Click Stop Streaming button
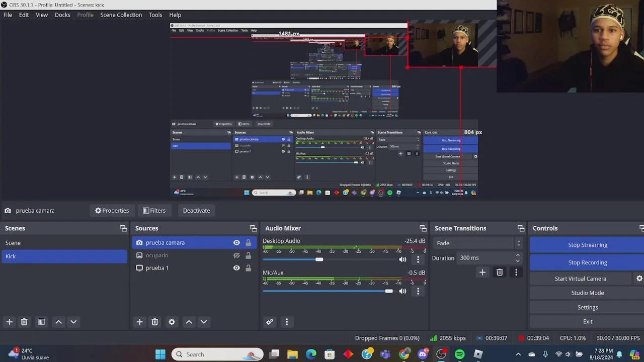The image size is (644, 362). click(x=587, y=245)
